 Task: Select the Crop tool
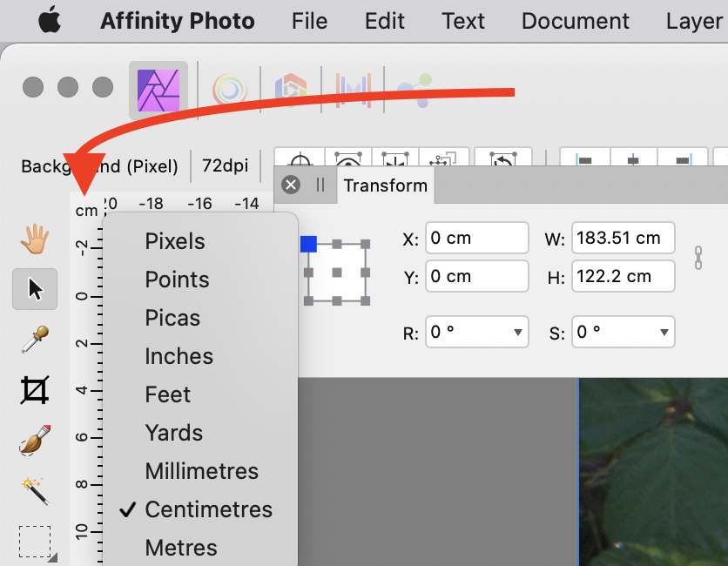coord(34,391)
